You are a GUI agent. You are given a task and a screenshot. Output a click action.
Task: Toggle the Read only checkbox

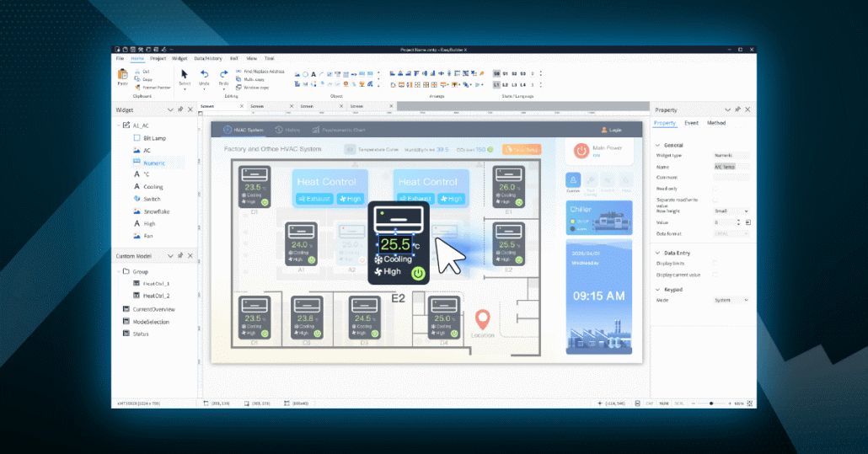click(715, 189)
